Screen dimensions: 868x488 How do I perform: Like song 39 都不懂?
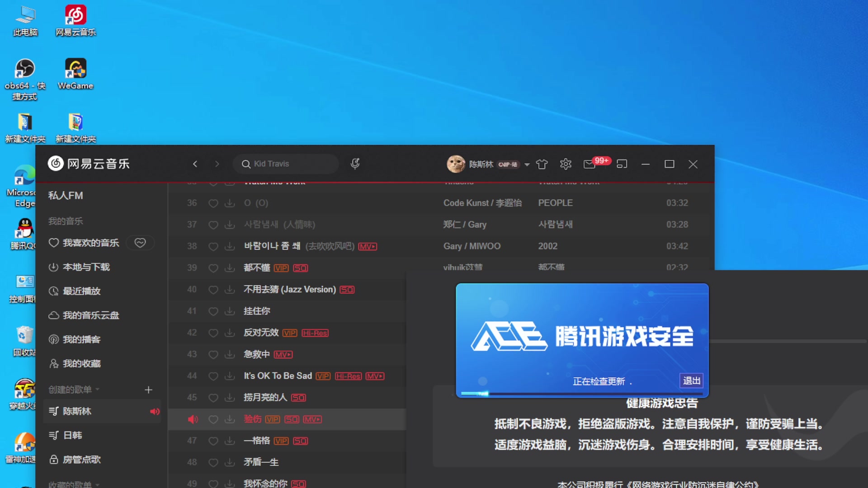tap(213, 268)
